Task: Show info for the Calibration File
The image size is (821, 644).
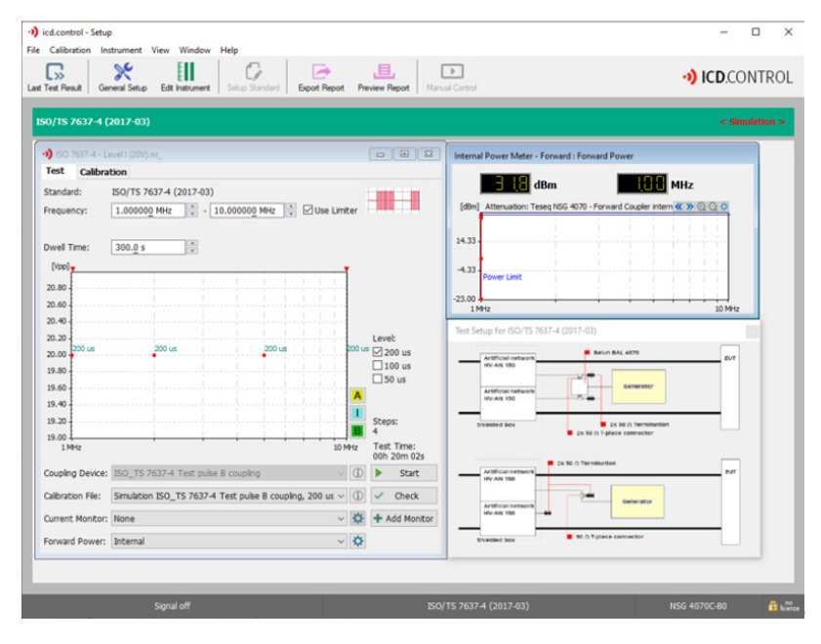Action: [x=357, y=496]
